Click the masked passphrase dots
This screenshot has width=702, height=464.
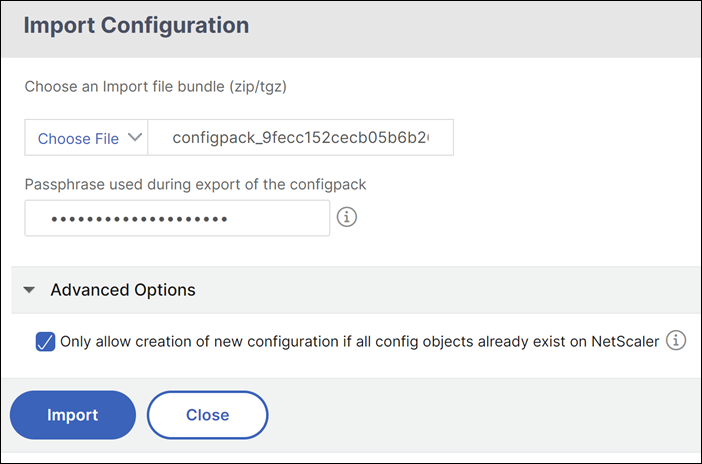[x=139, y=219]
